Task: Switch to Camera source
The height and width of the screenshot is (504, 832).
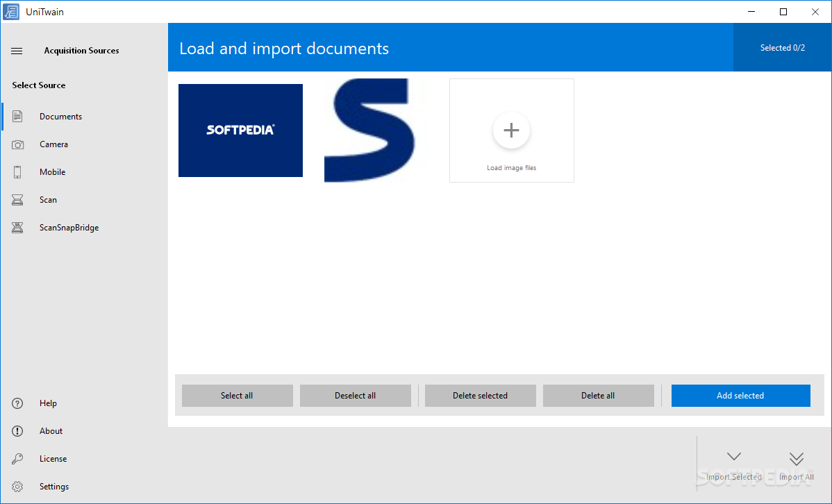Action: 84,144
